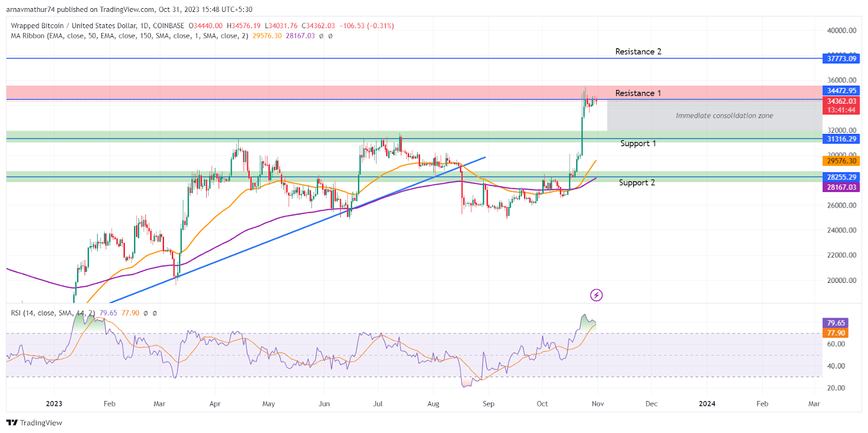
Task: Click the O34440.00 open price value
Action: (x=206, y=25)
